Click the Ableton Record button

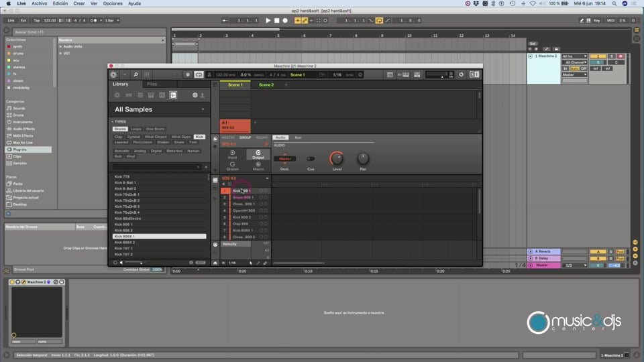285,21
